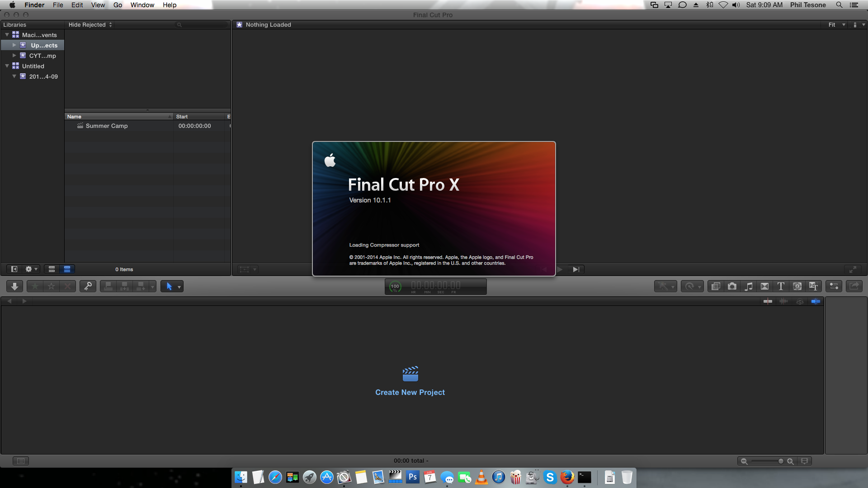The image size is (868, 488).
Task: Zoom in the timeline with plus magnifier
Action: (x=790, y=461)
